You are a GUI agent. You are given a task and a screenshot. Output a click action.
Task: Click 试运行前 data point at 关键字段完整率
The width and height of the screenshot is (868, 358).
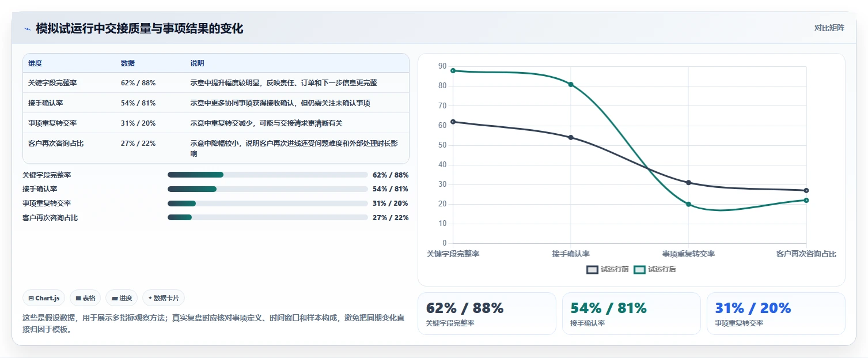click(453, 122)
